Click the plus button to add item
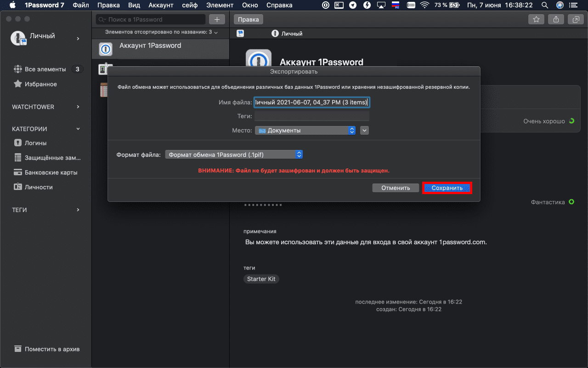 (217, 19)
